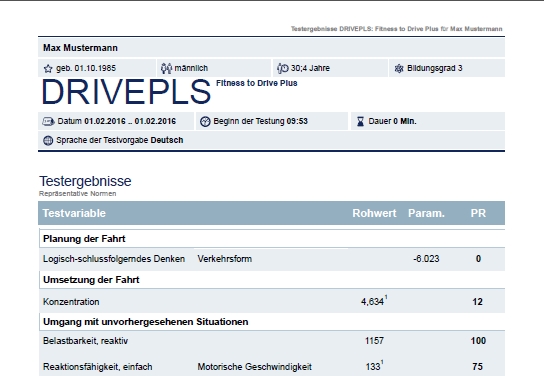Viewport: 544px width, 376px height.
Task: Click the calendar icon beside Datum
Action: pyautogui.click(x=48, y=121)
